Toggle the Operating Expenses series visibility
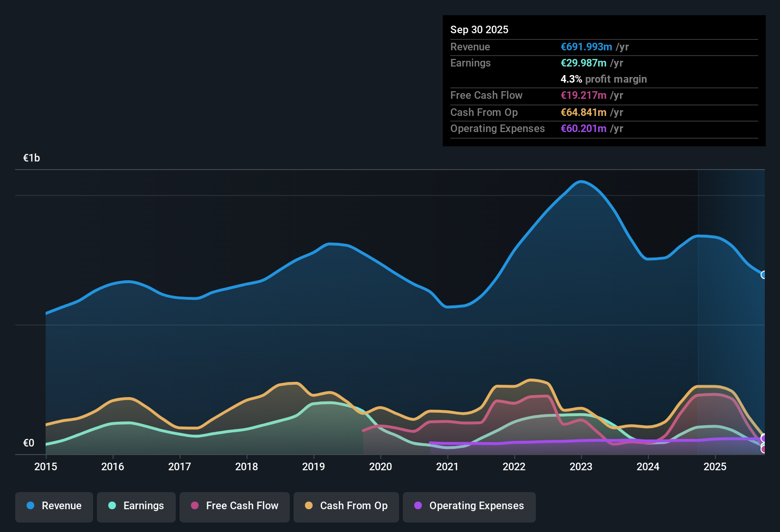The image size is (780, 532). click(x=469, y=506)
